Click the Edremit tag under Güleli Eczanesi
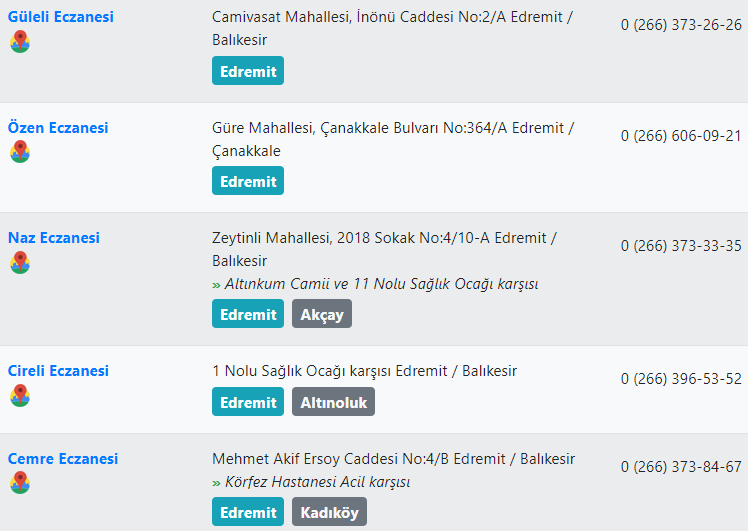Image resolution: width=748 pixels, height=531 pixels. 248,71
